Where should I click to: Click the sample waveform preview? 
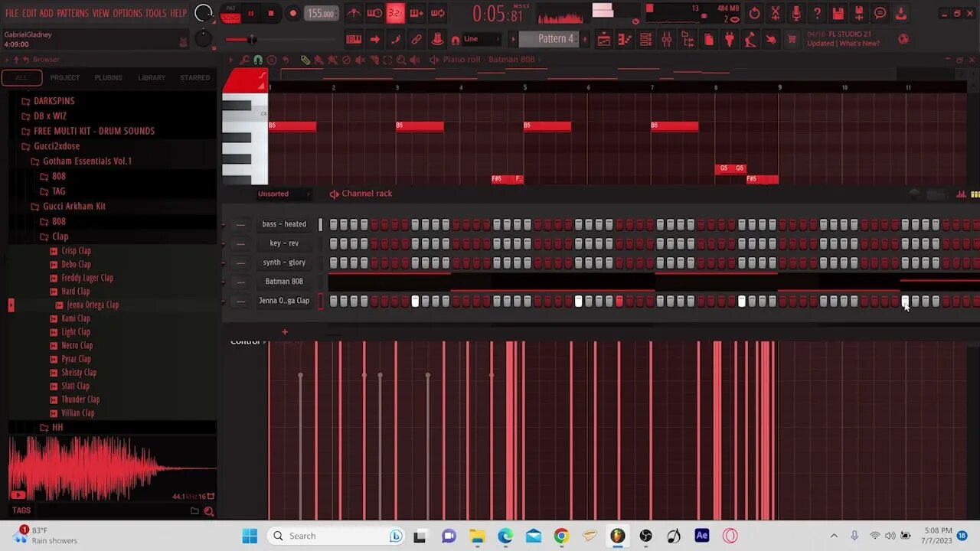112,468
